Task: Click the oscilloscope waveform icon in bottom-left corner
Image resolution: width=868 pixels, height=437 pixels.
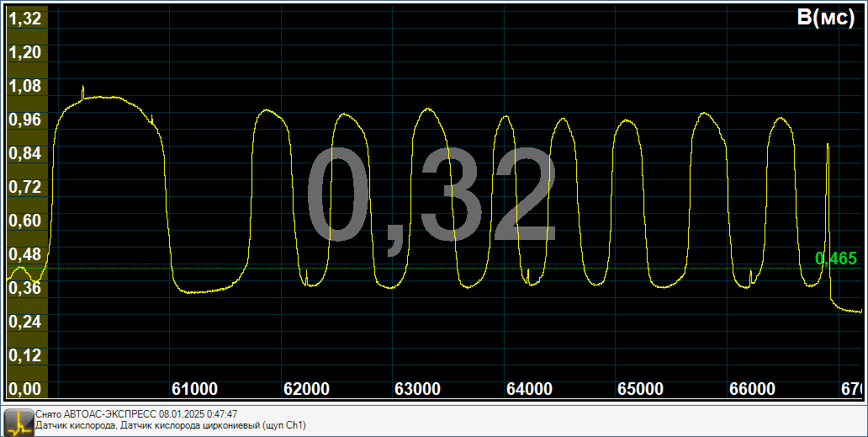Action: (19, 420)
